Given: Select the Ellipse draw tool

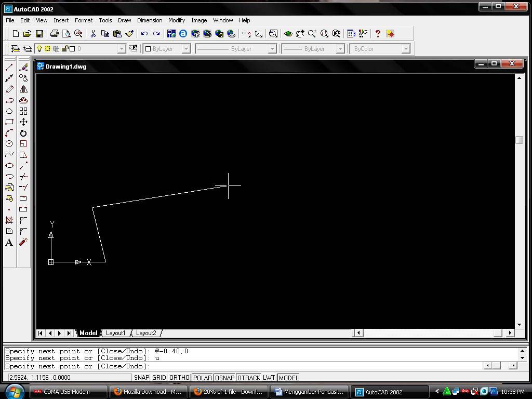Looking at the screenshot, I should pos(9,166).
